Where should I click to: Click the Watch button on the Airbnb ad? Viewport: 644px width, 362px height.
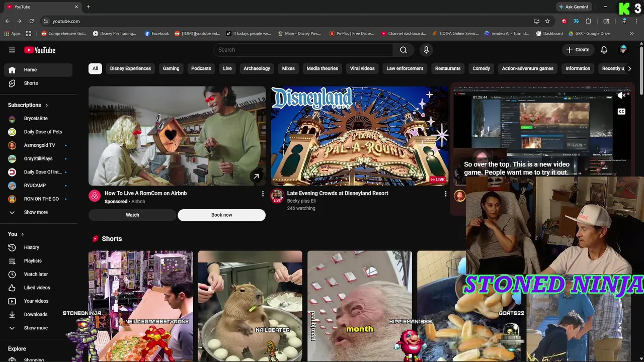tap(132, 215)
